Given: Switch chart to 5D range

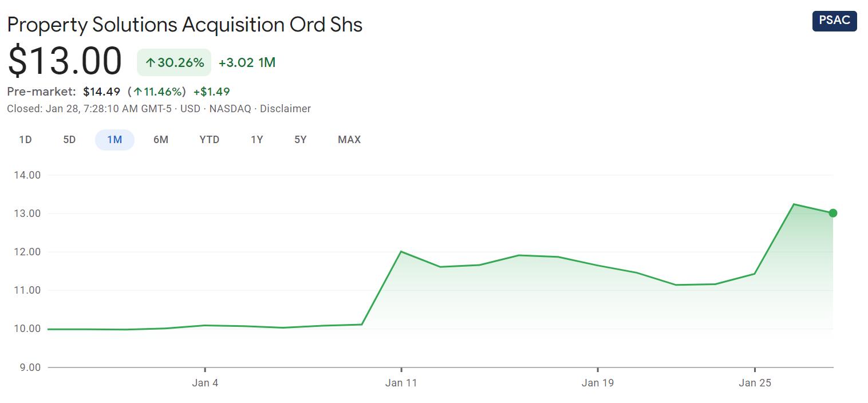Looking at the screenshot, I should pyautogui.click(x=69, y=140).
